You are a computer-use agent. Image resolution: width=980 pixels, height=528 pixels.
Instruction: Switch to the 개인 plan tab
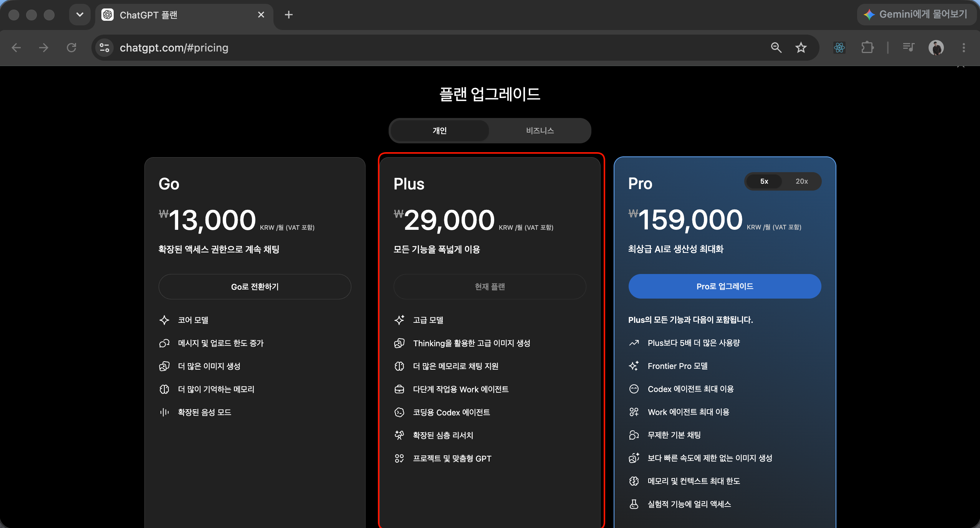point(440,131)
